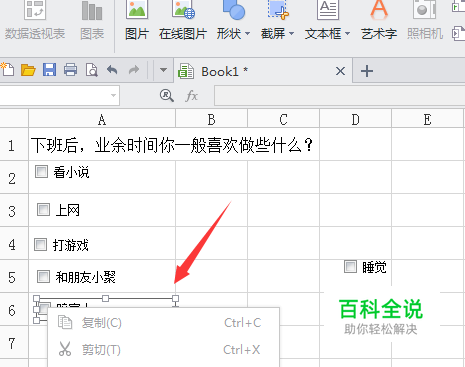
Task: Click the 截屏 screenshot icon
Action: click(x=278, y=9)
